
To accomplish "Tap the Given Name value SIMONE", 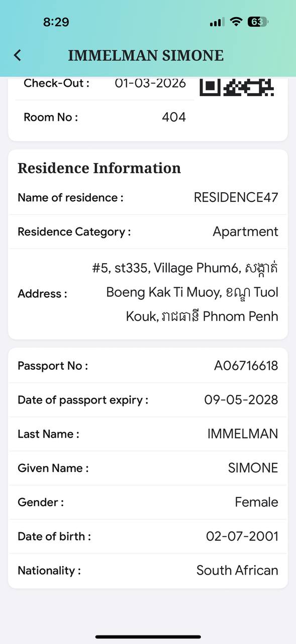I will 253,468.
